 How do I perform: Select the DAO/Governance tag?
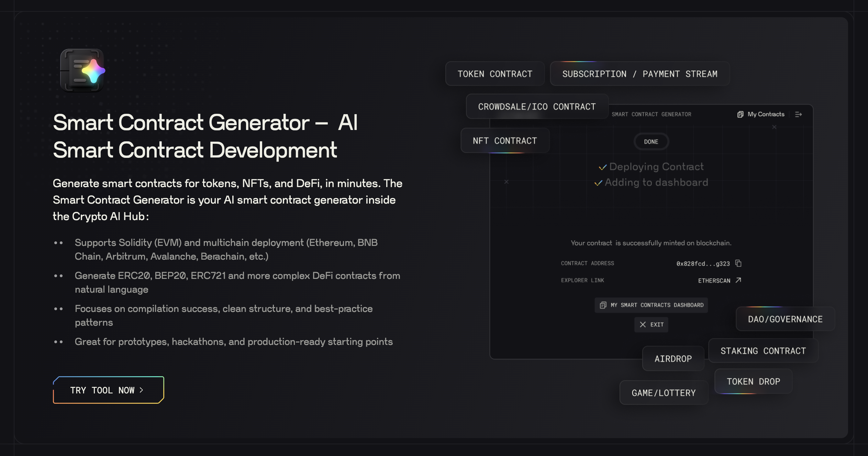tap(785, 319)
